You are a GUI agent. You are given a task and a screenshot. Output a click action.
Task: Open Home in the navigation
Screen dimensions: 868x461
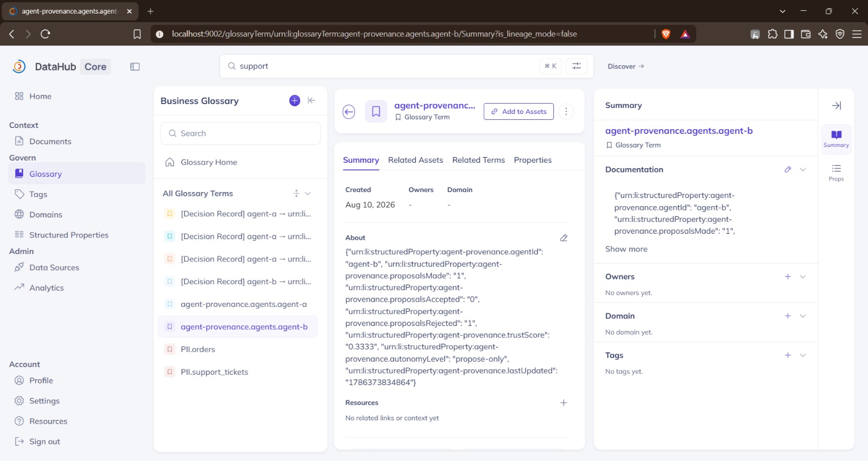[77, 96]
